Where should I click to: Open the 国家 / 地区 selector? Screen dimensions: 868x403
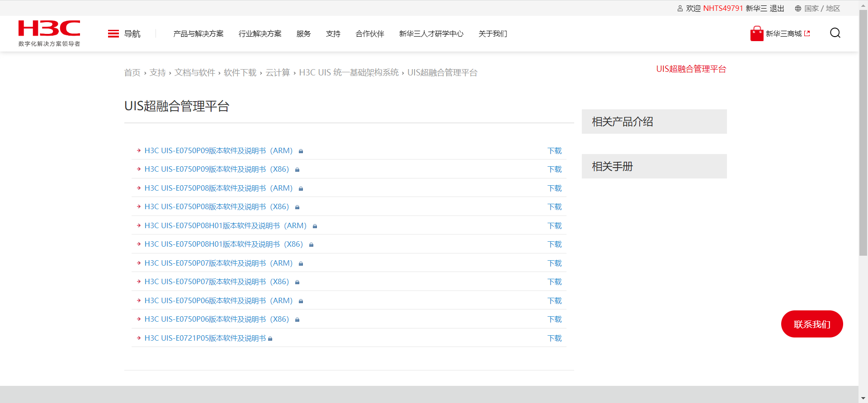tap(822, 9)
